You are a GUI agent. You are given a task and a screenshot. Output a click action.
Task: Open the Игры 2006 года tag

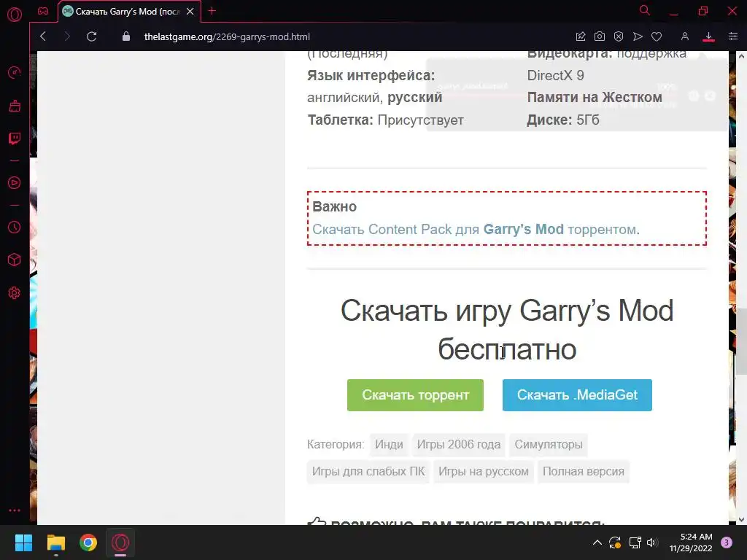coord(459,444)
